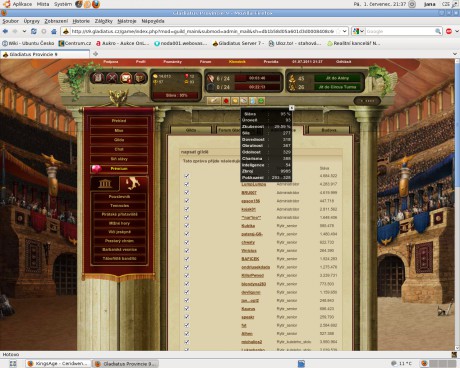Viewport: 460px width, 368px height.
Task: Close the stats tooltip with its x
Action: (291, 108)
